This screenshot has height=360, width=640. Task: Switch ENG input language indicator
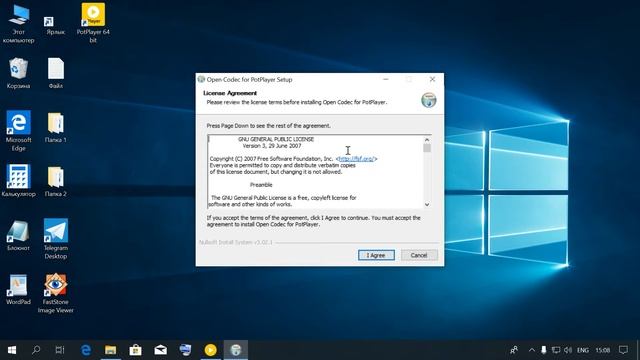click(x=583, y=350)
